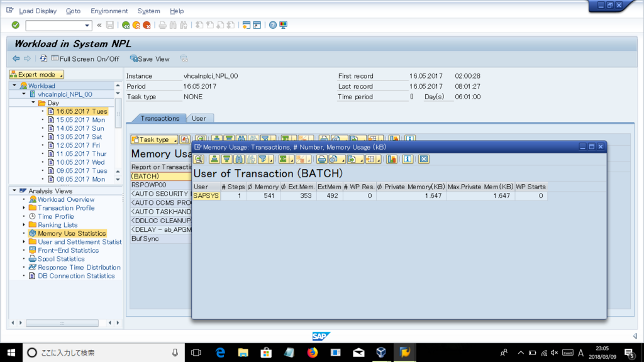
Task: Click the red Cancel icon in toolbar
Action: pyautogui.click(x=147, y=25)
